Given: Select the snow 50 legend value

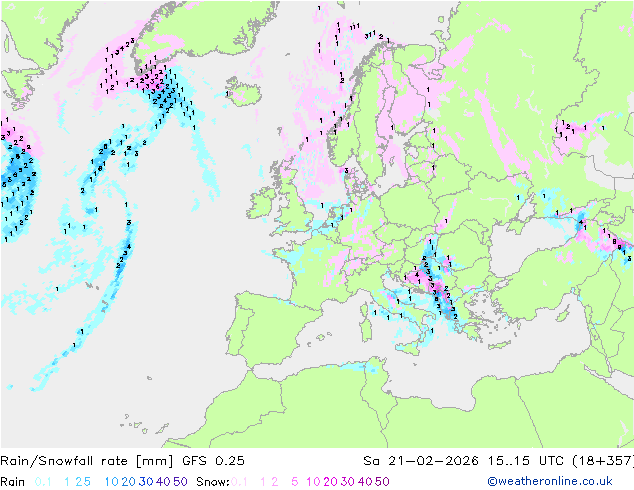Looking at the screenshot, I should [382, 482].
